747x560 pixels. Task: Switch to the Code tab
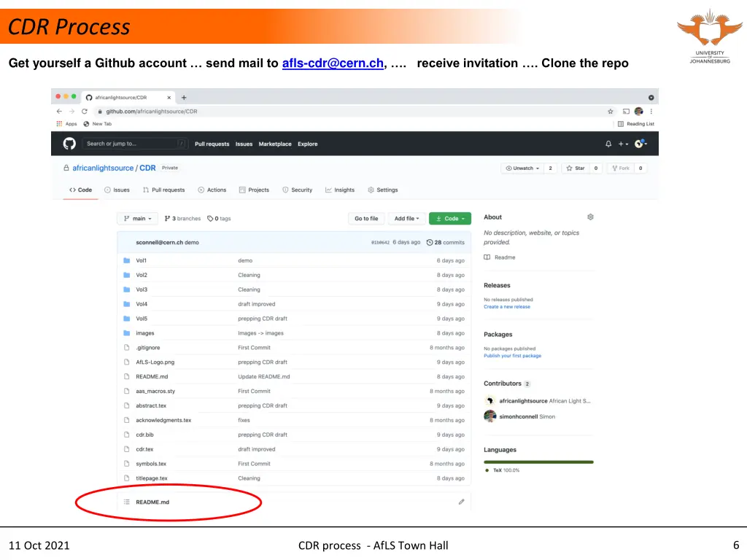click(x=80, y=190)
